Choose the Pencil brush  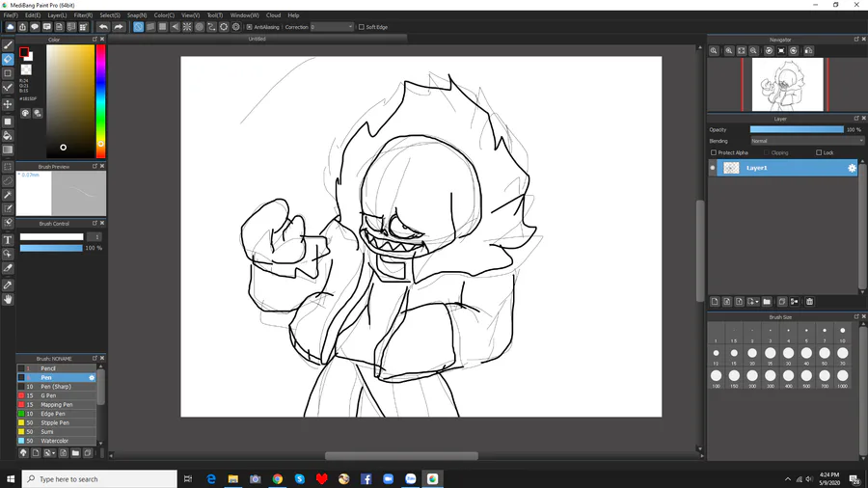tap(57, 368)
